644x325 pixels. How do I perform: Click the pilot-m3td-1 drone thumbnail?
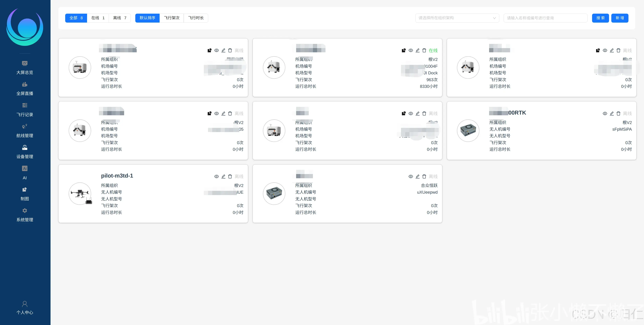(x=80, y=194)
